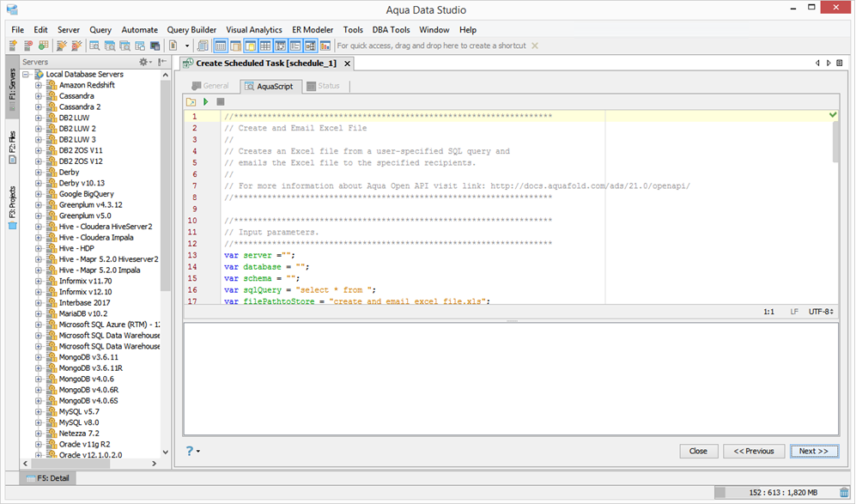Click the dark console window toolbar icon

[155, 46]
